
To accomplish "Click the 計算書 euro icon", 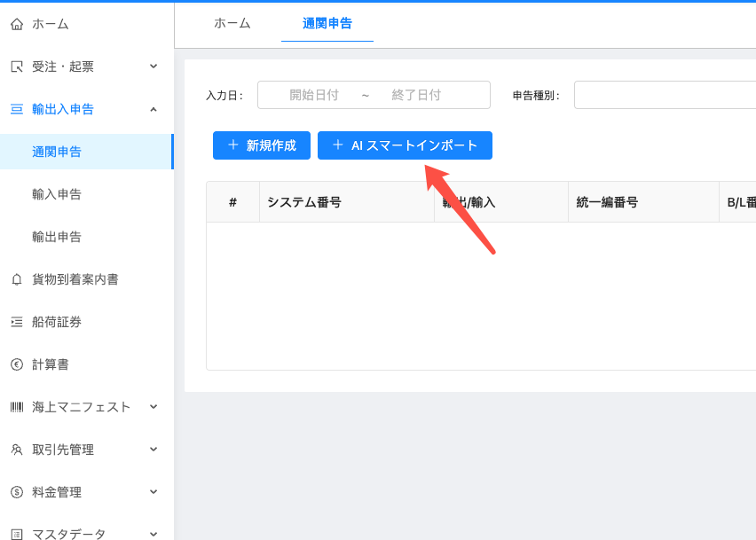I will tap(17, 364).
